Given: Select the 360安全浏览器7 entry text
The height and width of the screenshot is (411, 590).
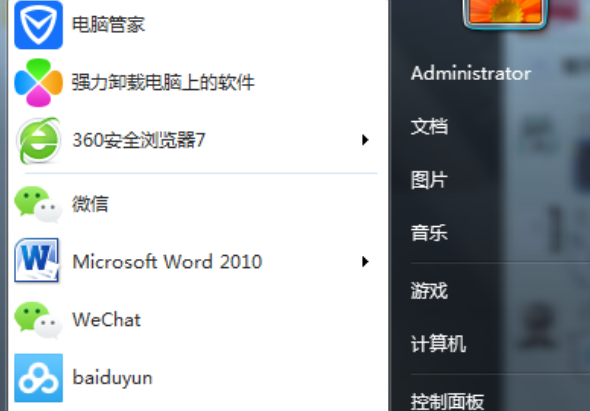Looking at the screenshot, I should coord(138,140).
